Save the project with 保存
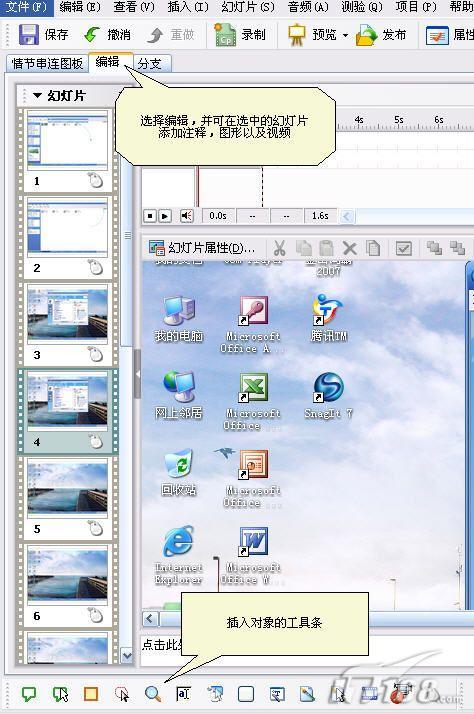 (43, 35)
